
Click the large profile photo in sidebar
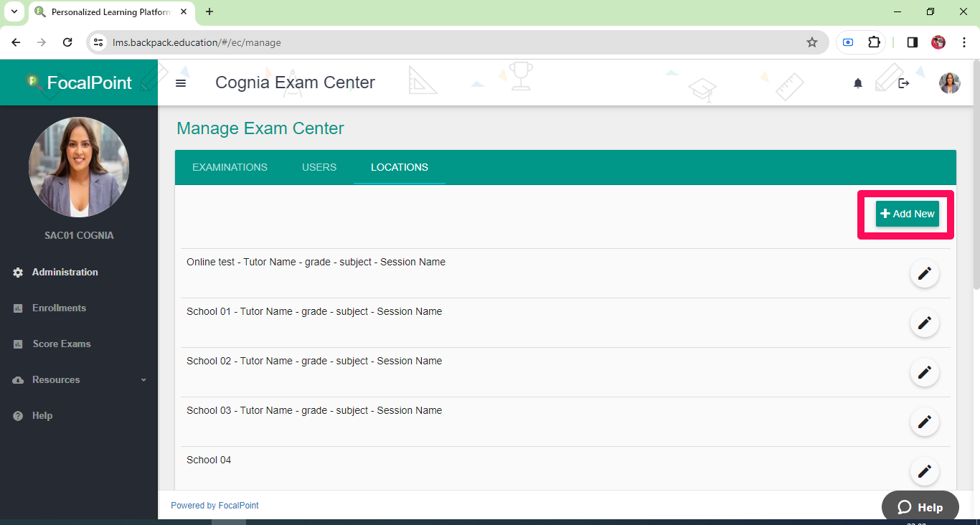[x=79, y=167]
